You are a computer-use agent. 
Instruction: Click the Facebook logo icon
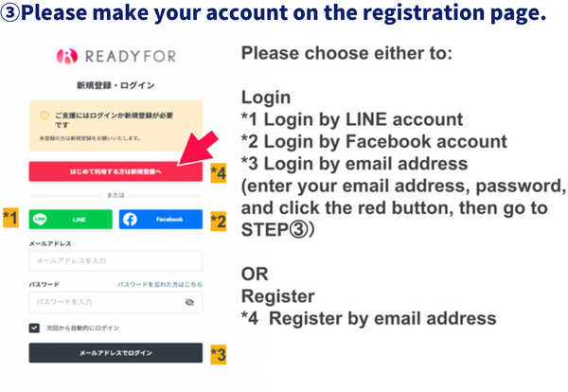132,219
